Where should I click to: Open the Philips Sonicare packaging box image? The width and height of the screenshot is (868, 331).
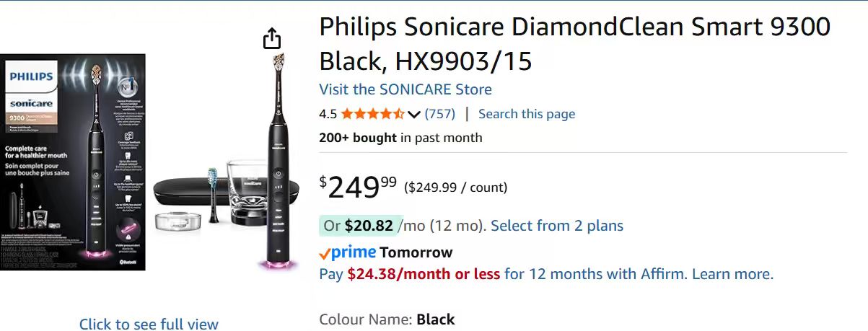tap(72, 162)
